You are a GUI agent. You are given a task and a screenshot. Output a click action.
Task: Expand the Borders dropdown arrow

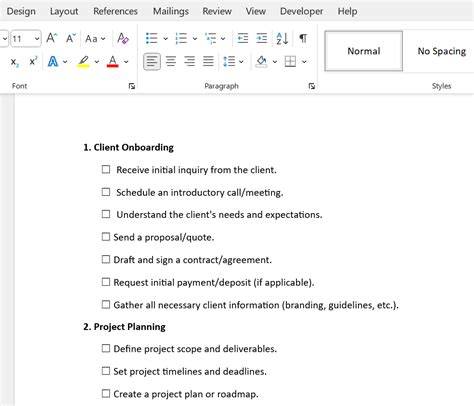304,62
